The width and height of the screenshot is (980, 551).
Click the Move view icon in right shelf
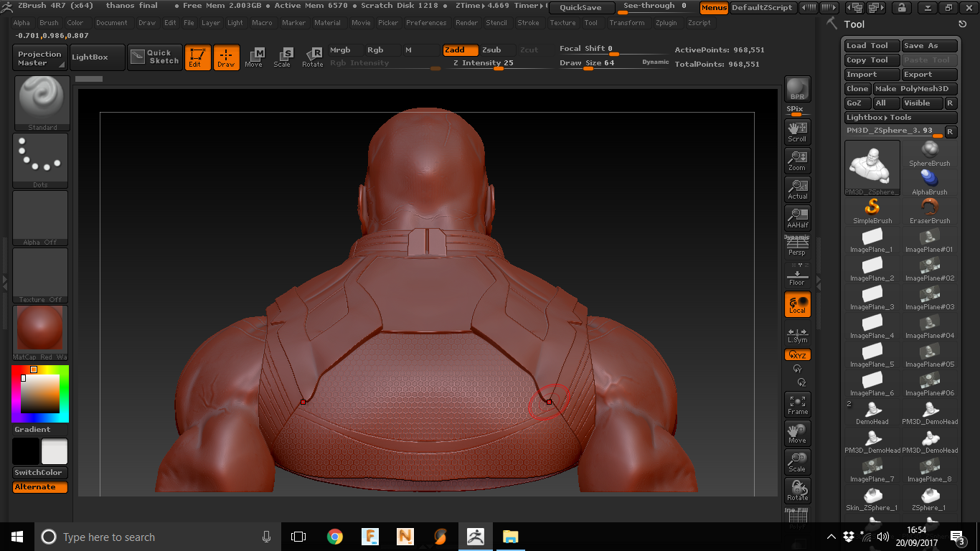797,433
